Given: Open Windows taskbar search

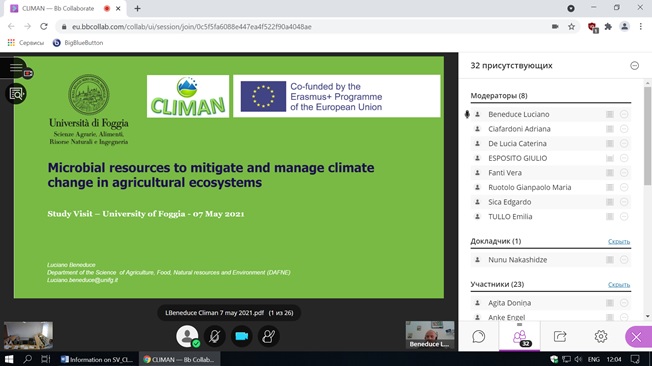Looking at the screenshot, I should [27, 359].
